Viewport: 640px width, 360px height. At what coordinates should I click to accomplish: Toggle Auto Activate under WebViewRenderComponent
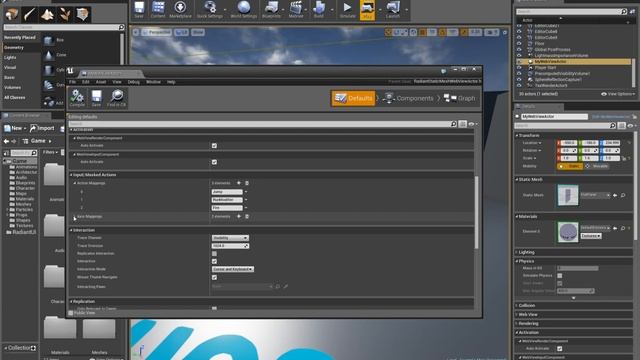[214, 146]
